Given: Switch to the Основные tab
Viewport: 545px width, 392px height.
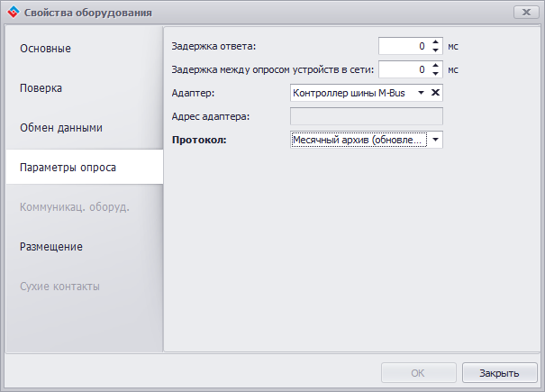Looking at the screenshot, I should (x=45, y=48).
